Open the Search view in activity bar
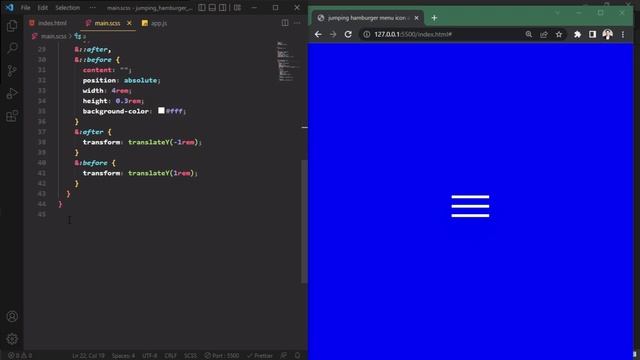 pyautogui.click(x=12, y=48)
